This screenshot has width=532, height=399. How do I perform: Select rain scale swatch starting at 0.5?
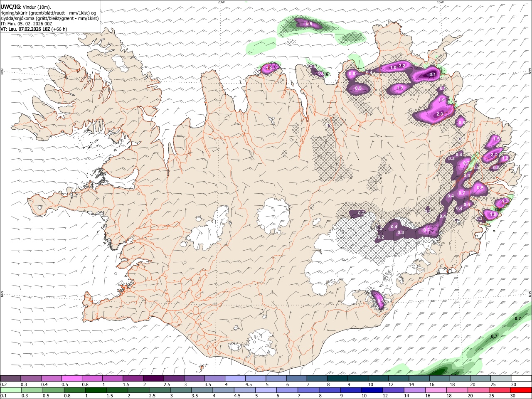(53, 390)
